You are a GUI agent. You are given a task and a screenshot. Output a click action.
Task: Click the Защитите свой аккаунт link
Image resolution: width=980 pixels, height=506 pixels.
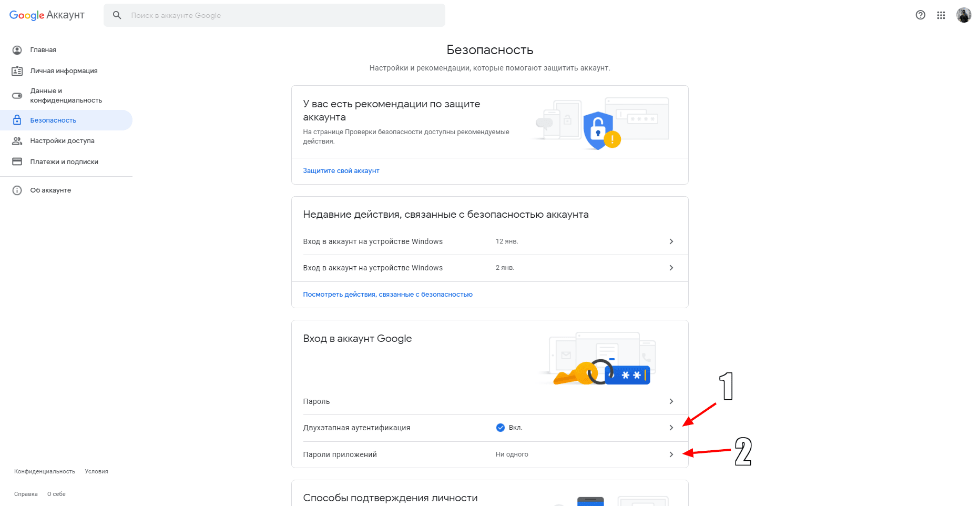point(341,171)
